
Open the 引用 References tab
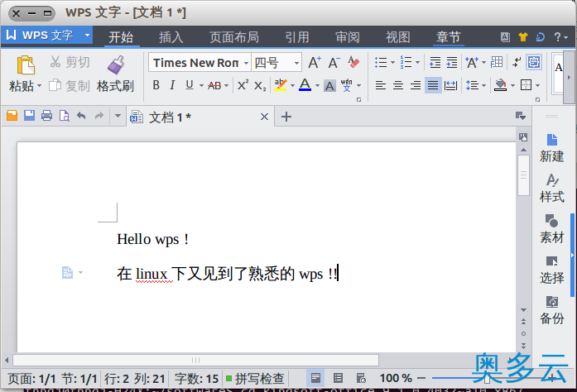297,37
